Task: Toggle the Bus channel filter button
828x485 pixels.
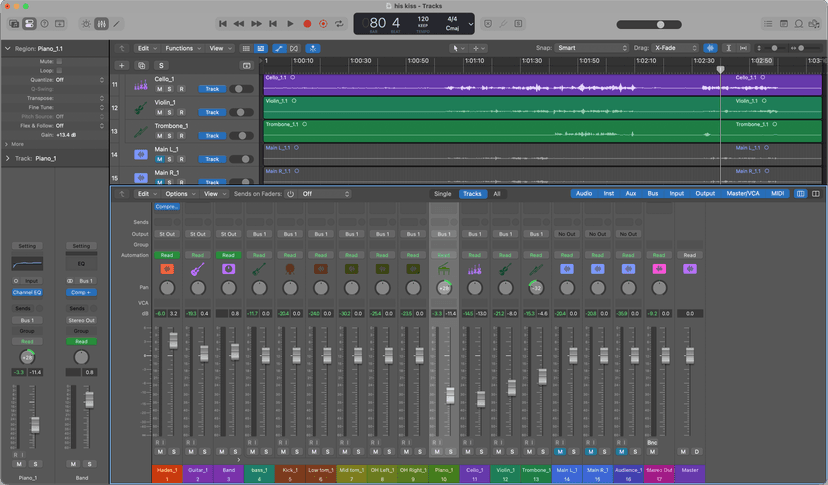Action: click(x=653, y=194)
